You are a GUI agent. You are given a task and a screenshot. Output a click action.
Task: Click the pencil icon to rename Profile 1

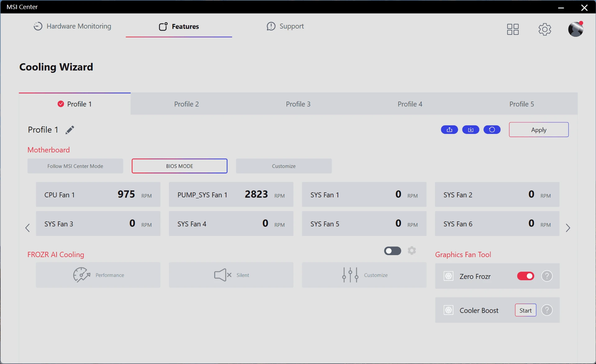pyautogui.click(x=70, y=130)
